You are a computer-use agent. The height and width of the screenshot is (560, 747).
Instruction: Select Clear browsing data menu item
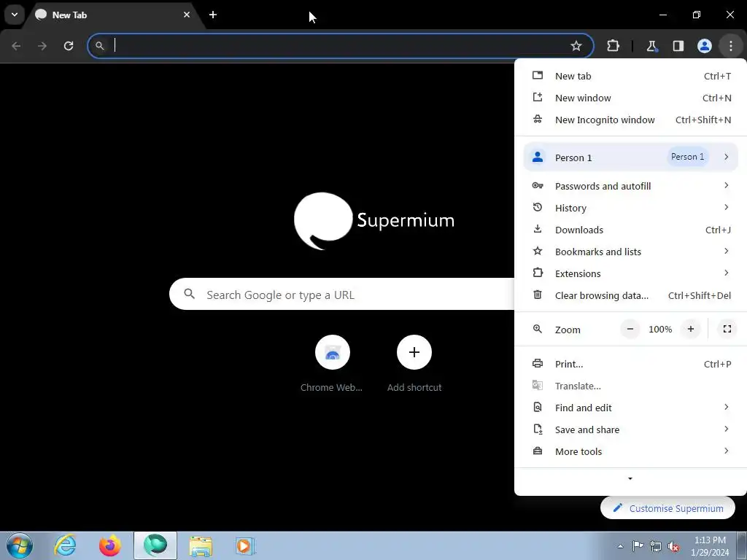[x=631, y=296]
